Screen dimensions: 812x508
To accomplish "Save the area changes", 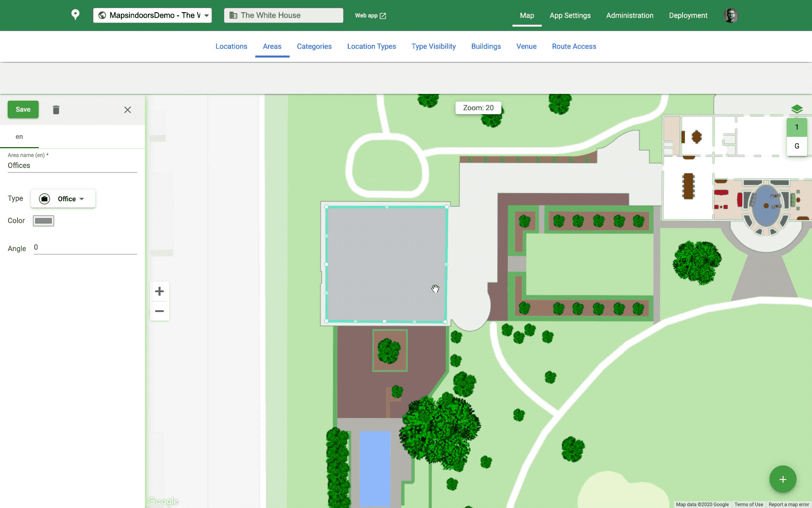I will click(x=23, y=109).
